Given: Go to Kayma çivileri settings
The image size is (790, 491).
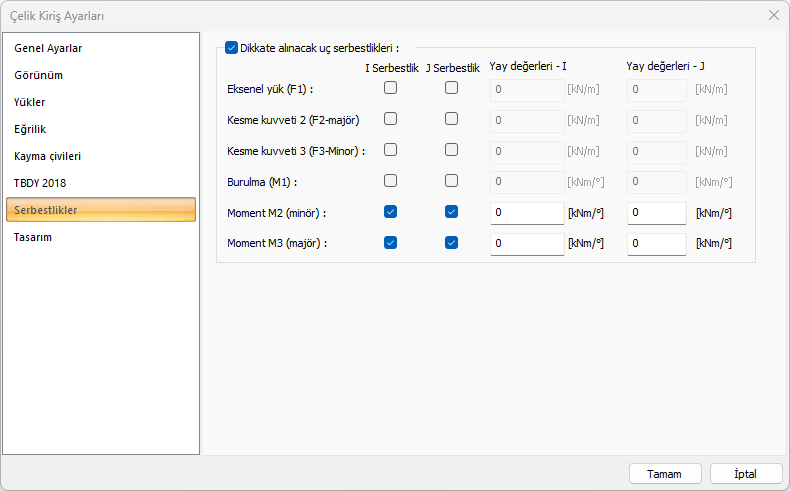Looking at the screenshot, I should pos(48,156).
